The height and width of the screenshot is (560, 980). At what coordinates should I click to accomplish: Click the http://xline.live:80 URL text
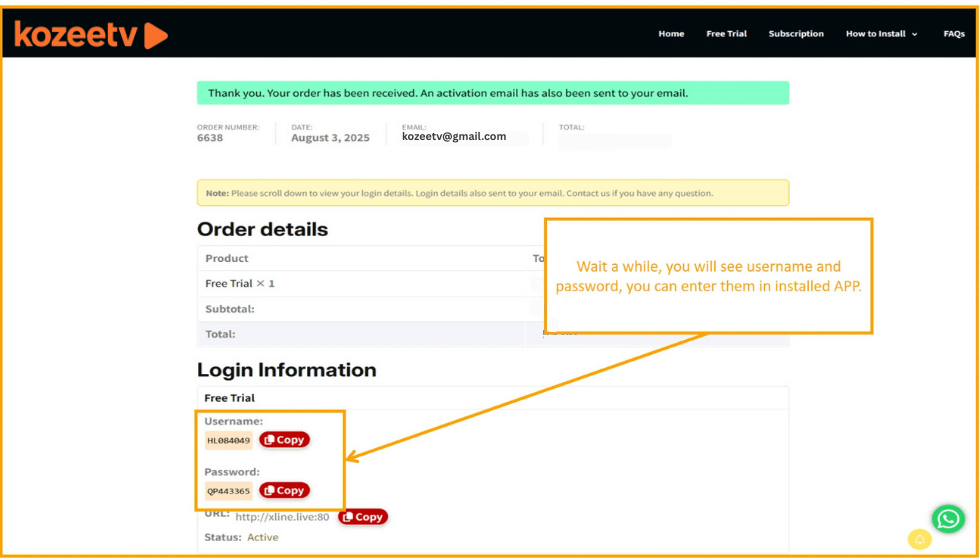(x=282, y=517)
